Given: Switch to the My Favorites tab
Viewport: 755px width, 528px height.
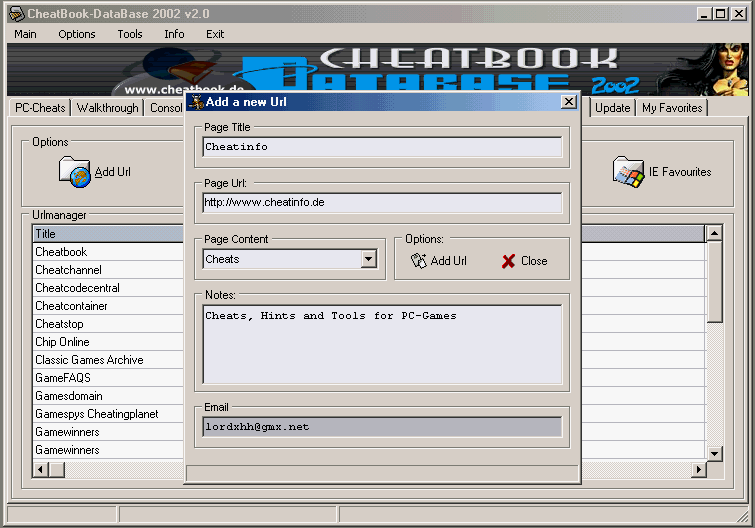Looking at the screenshot, I should pyautogui.click(x=672, y=108).
